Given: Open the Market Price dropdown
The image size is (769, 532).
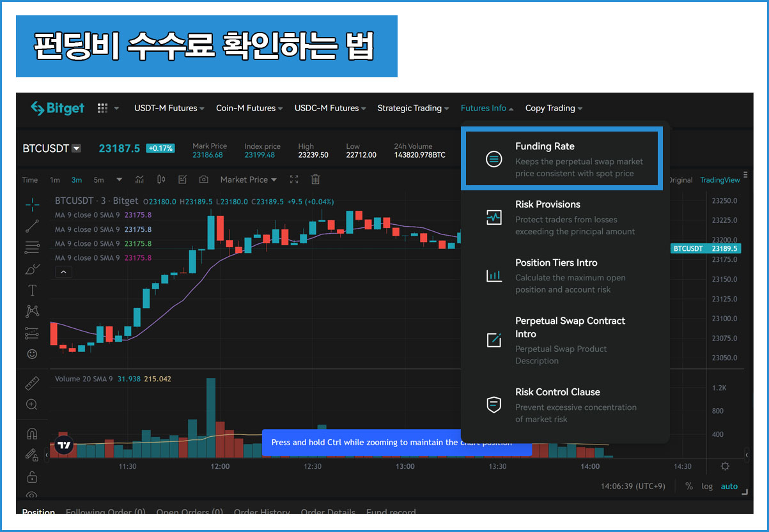Looking at the screenshot, I should [x=249, y=180].
